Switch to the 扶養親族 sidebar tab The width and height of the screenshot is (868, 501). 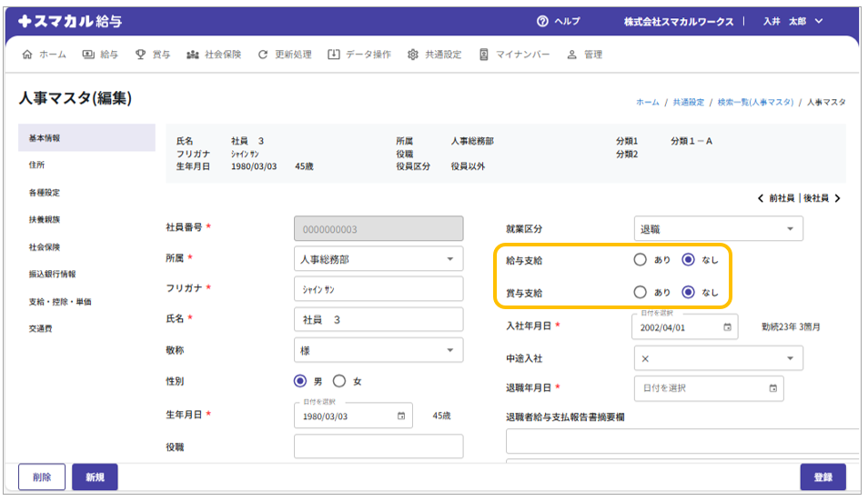point(45,220)
